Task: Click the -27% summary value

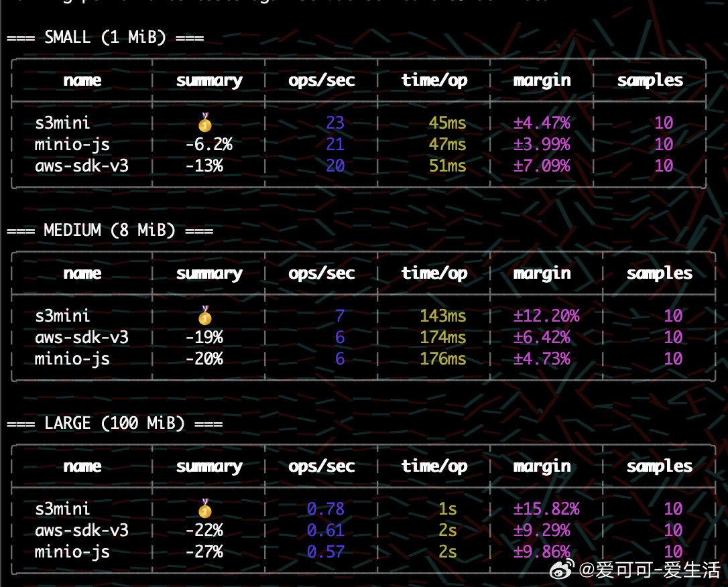Action: pos(204,551)
